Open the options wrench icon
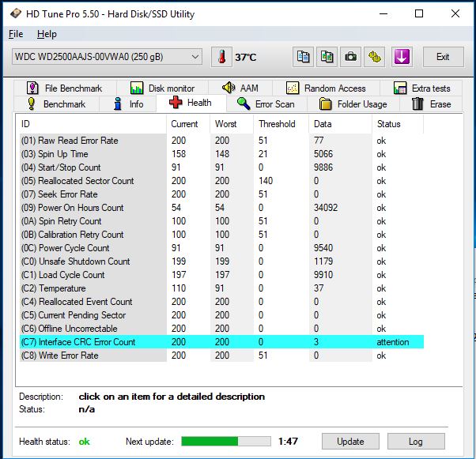This screenshot has height=459, width=476. coord(374,57)
